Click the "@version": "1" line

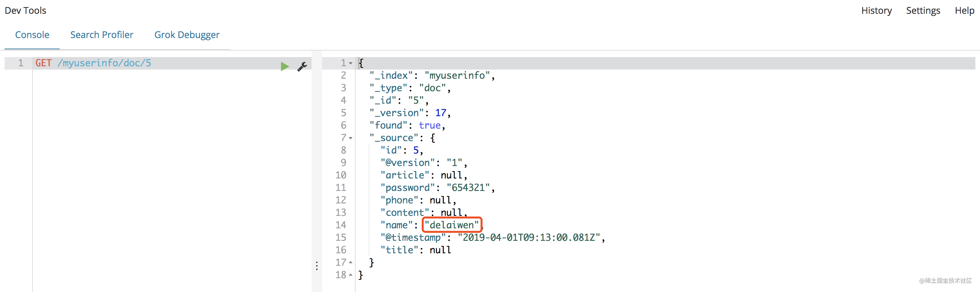pyautogui.click(x=424, y=162)
